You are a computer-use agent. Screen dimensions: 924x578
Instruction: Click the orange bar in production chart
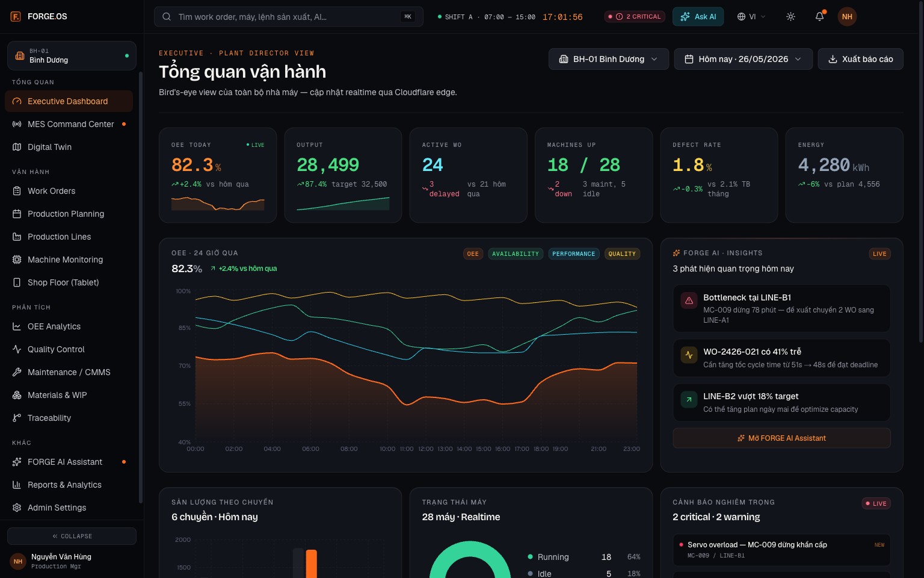point(311,564)
